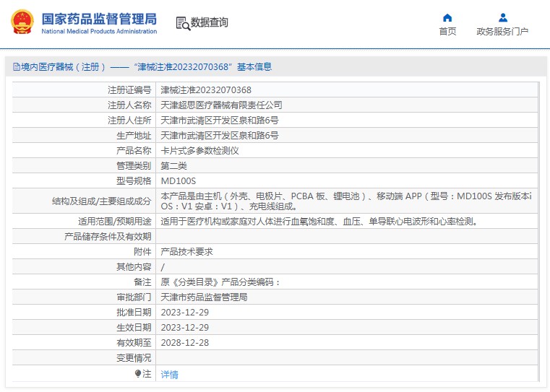This screenshot has height=392, width=550.
Task: Click 产品技术要求 attachment value
Action: (x=186, y=251)
